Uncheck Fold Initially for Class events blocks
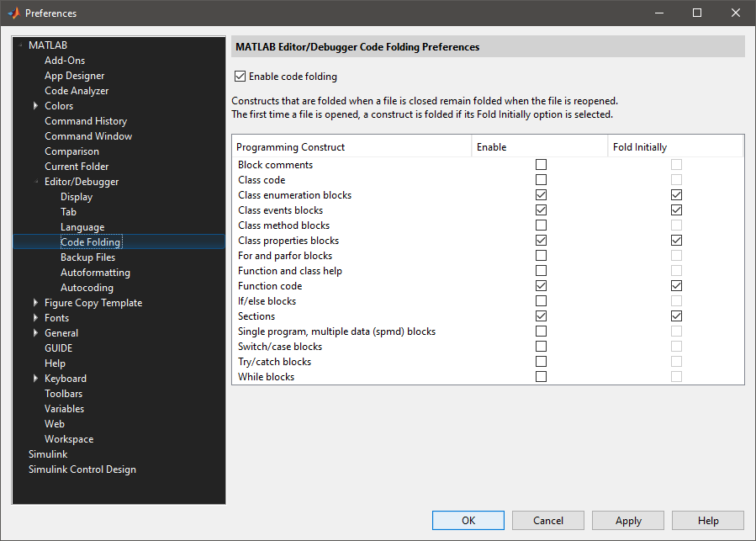 [676, 210]
